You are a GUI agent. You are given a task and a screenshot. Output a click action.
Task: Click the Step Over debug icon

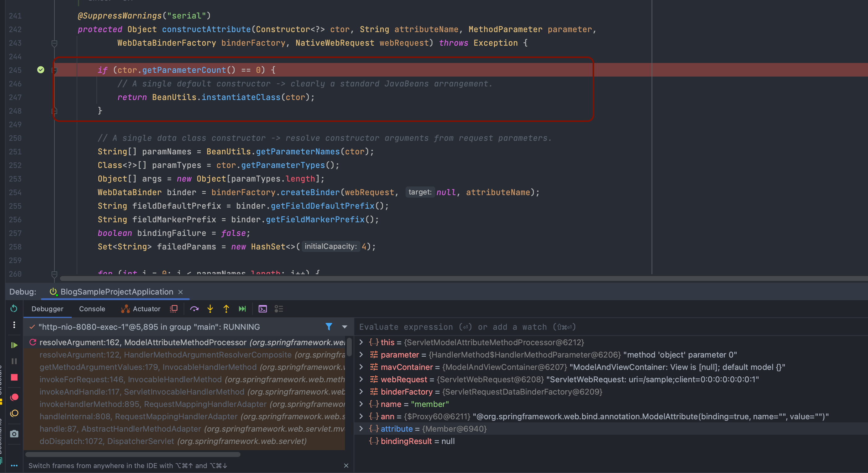click(x=194, y=309)
